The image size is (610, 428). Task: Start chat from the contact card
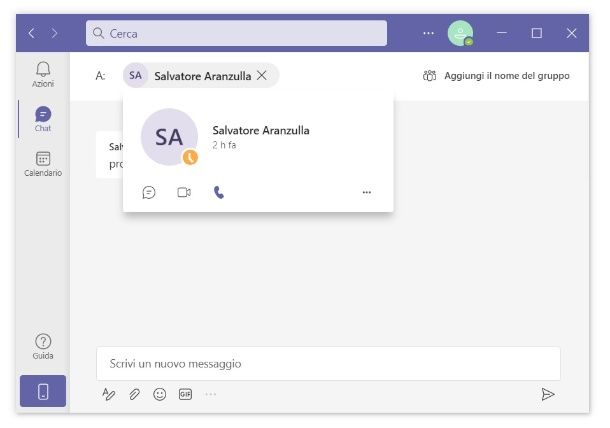(149, 192)
